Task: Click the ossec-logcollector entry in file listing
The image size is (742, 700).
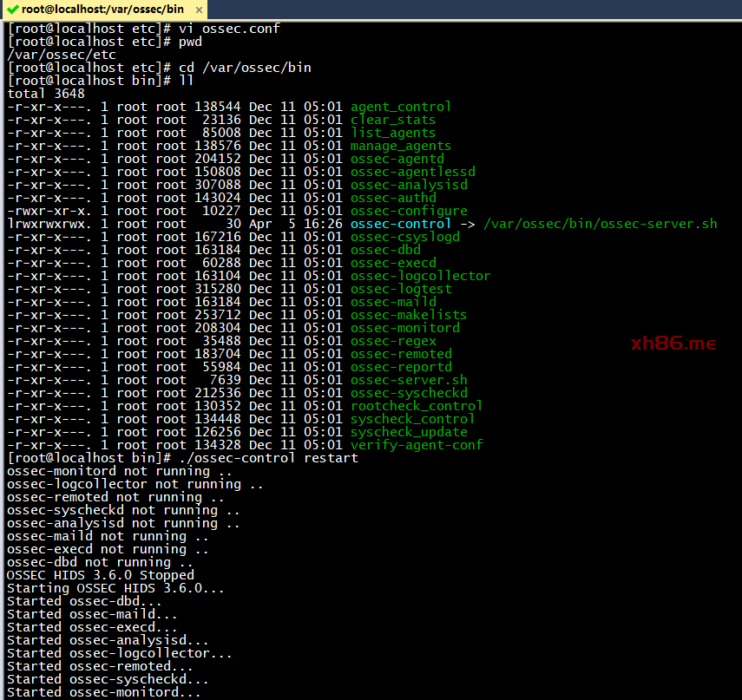Action: point(420,276)
